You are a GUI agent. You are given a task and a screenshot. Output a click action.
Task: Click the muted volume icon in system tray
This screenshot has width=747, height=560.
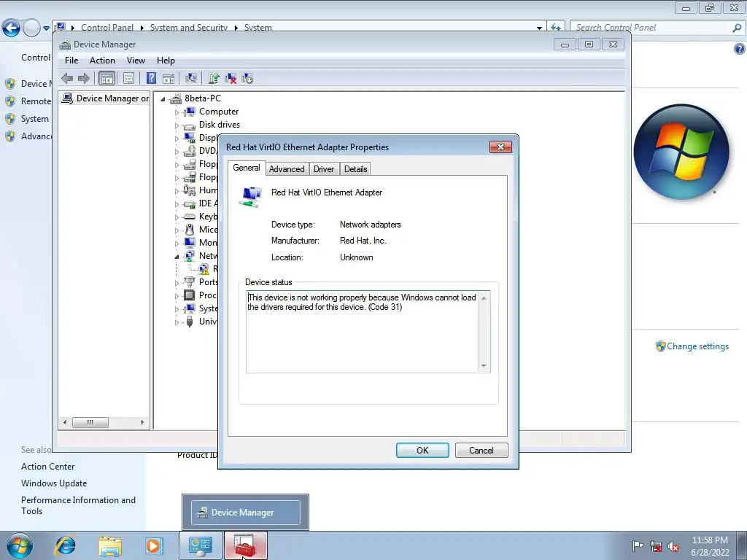pos(673,547)
